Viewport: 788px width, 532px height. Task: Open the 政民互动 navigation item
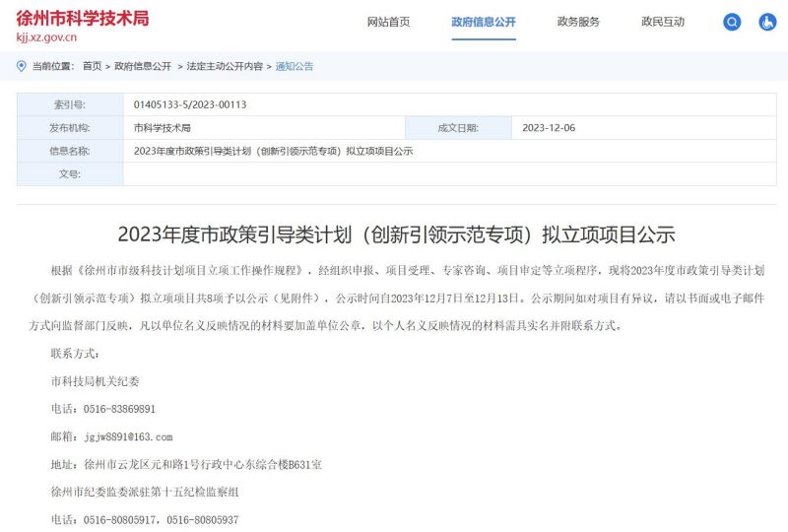[663, 22]
